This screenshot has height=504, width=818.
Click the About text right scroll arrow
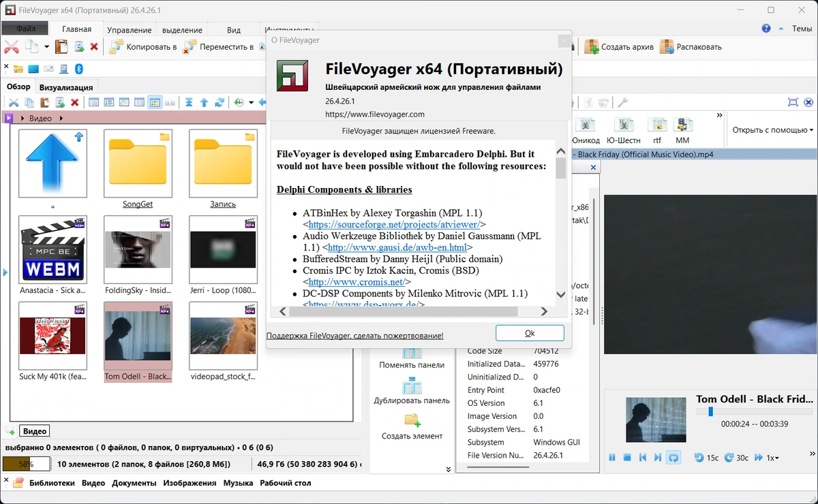pyautogui.click(x=544, y=311)
